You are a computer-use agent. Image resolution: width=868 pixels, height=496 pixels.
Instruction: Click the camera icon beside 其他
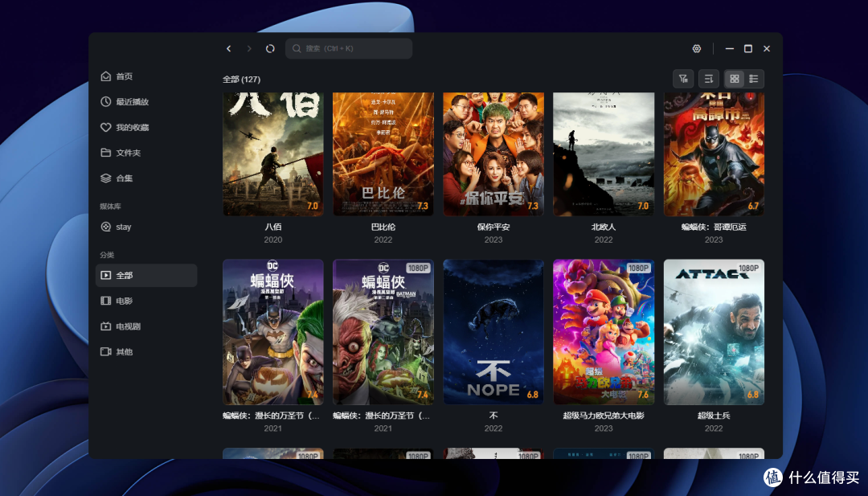point(106,351)
